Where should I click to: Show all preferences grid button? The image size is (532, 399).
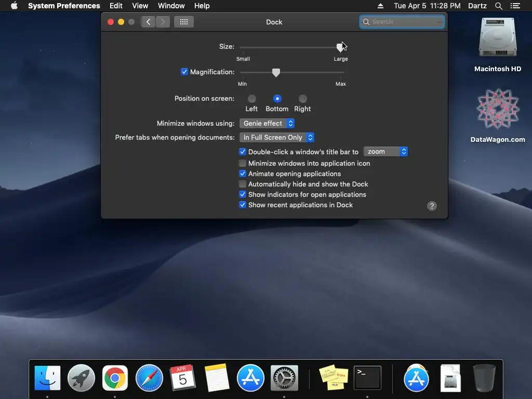tap(184, 22)
